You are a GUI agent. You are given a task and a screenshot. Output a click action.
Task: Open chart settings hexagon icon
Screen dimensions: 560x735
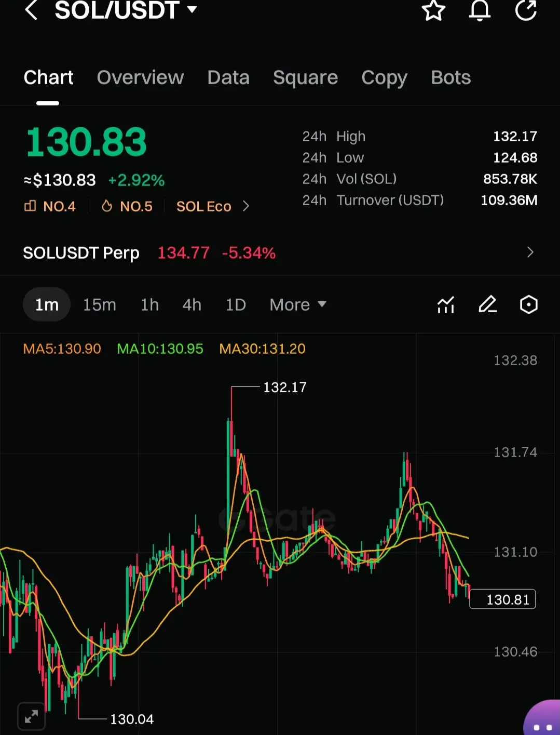pyautogui.click(x=528, y=304)
